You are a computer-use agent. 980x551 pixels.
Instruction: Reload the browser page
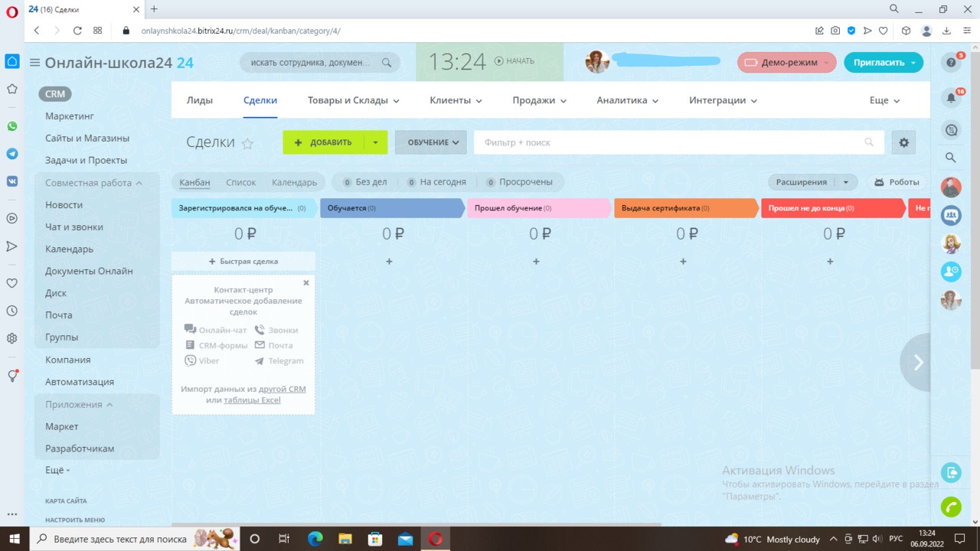coord(77,31)
